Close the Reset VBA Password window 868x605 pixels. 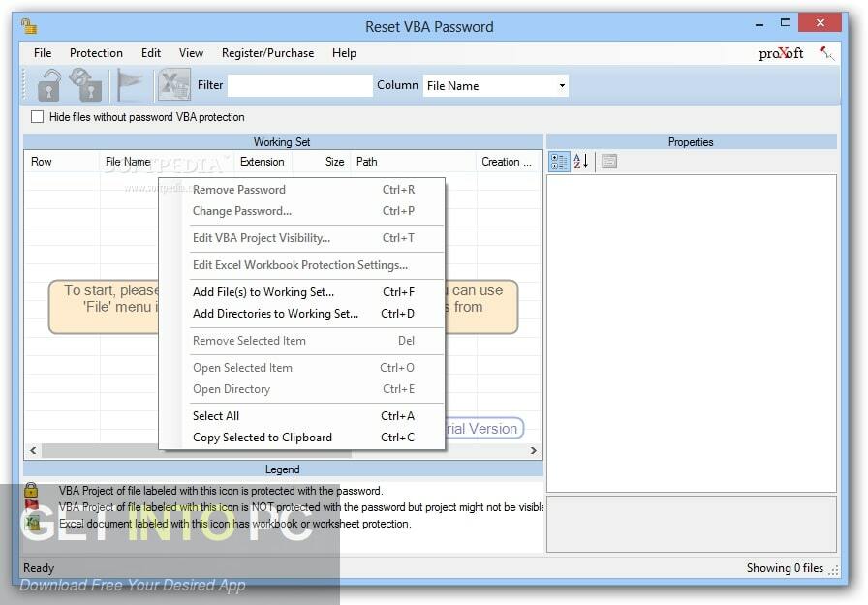click(x=821, y=23)
